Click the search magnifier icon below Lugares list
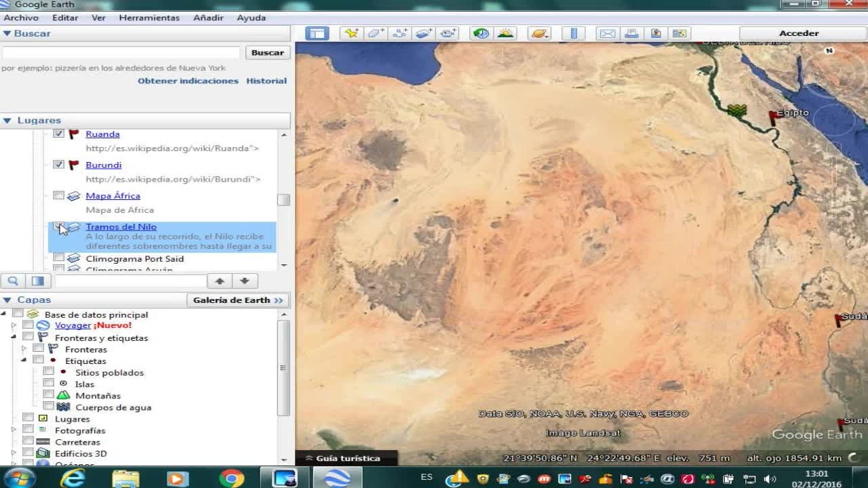 click(13, 281)
